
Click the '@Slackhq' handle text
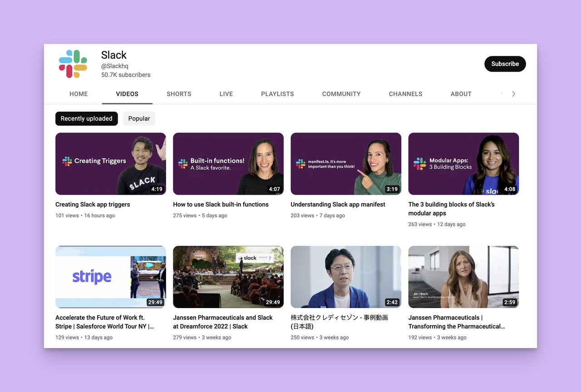point(115,66)
